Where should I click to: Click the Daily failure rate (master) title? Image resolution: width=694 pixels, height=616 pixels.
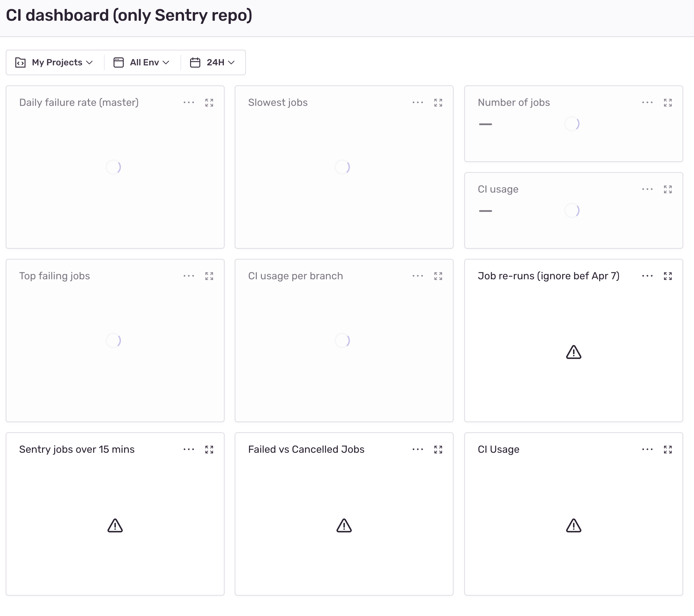[x=79, y=102]
